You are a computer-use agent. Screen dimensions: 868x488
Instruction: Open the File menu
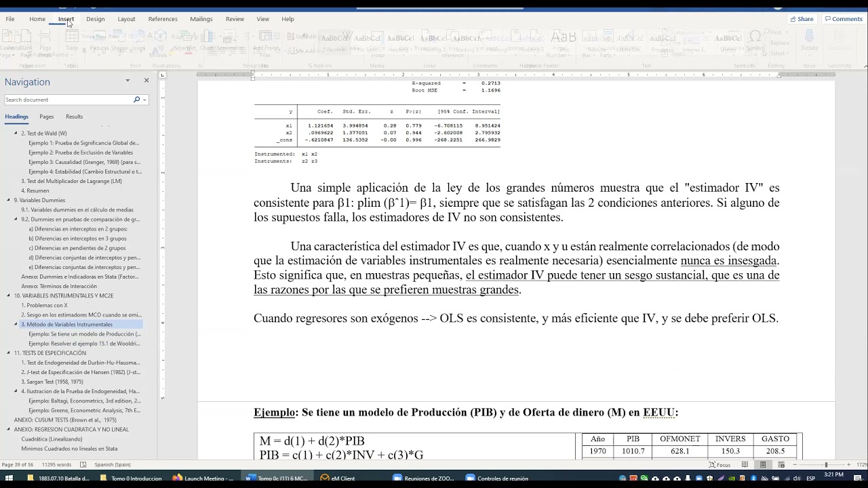click(10, 19)
